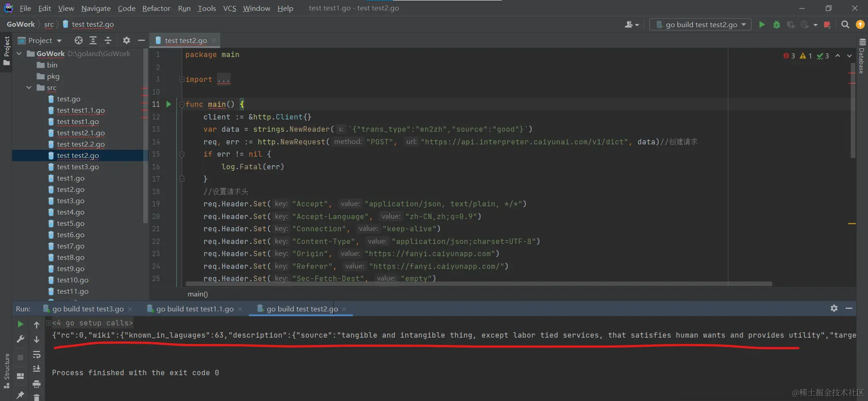Expand all items in Project panel
The image size is (868, 401).
93,40
